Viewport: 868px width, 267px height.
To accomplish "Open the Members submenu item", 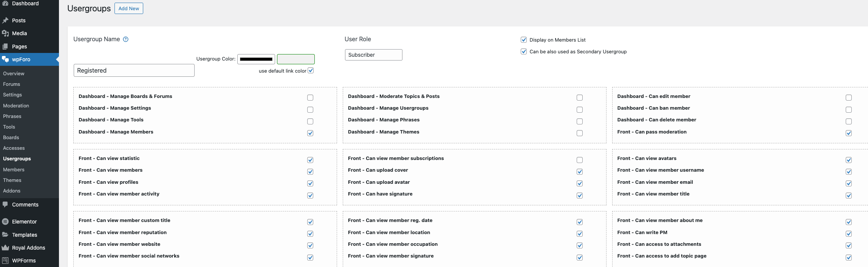I will tap(14, 170).
